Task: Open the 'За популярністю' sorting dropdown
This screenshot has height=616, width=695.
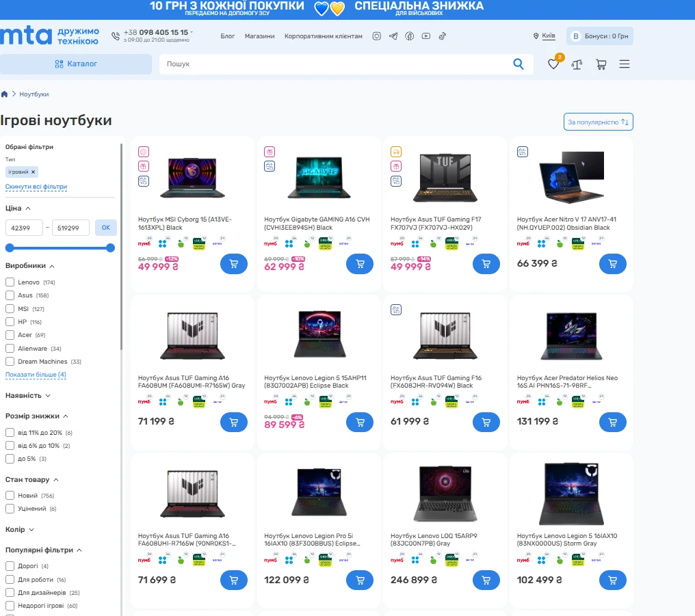Action: pos(598,122)
